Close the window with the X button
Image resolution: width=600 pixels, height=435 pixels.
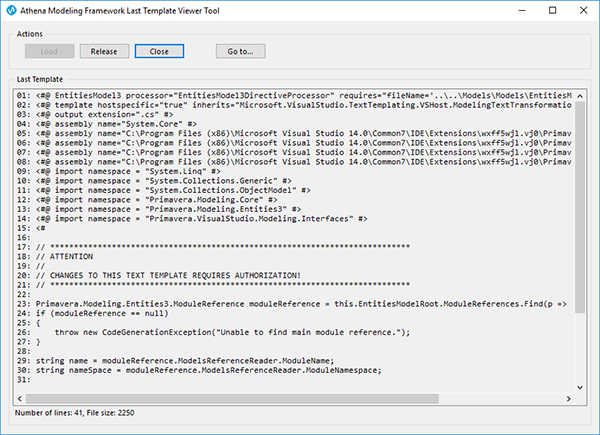[x=584, y=10]
